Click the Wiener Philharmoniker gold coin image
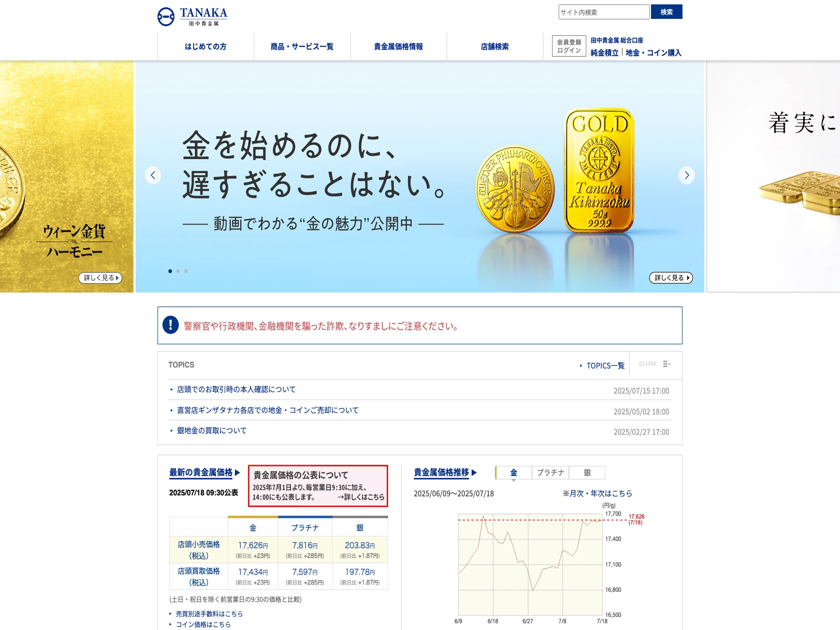 [x=515, y=189]
